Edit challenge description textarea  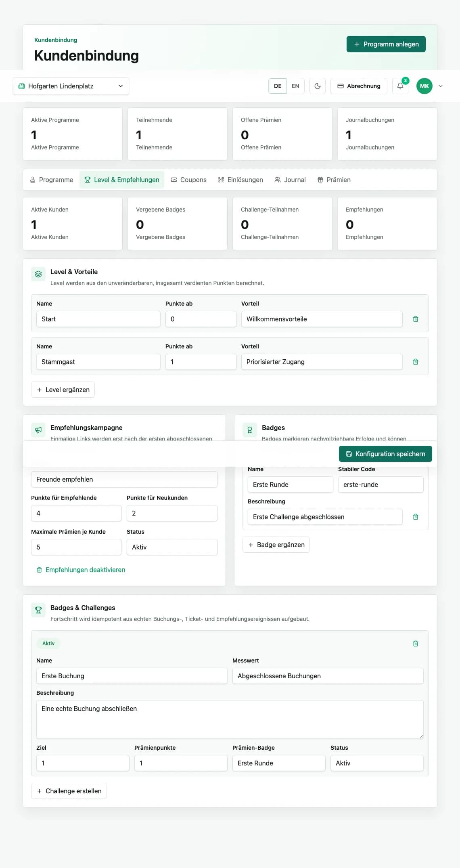click(x=230, y=719)
